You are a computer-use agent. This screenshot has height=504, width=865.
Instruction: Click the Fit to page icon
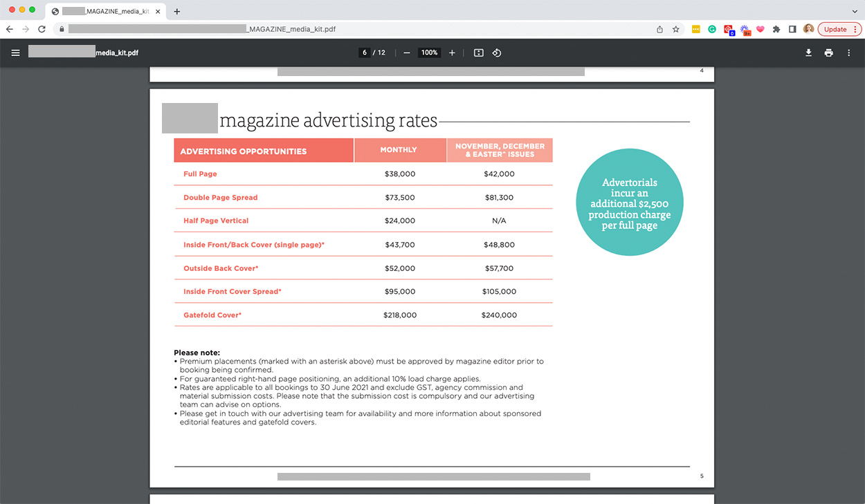click(478, 53)
